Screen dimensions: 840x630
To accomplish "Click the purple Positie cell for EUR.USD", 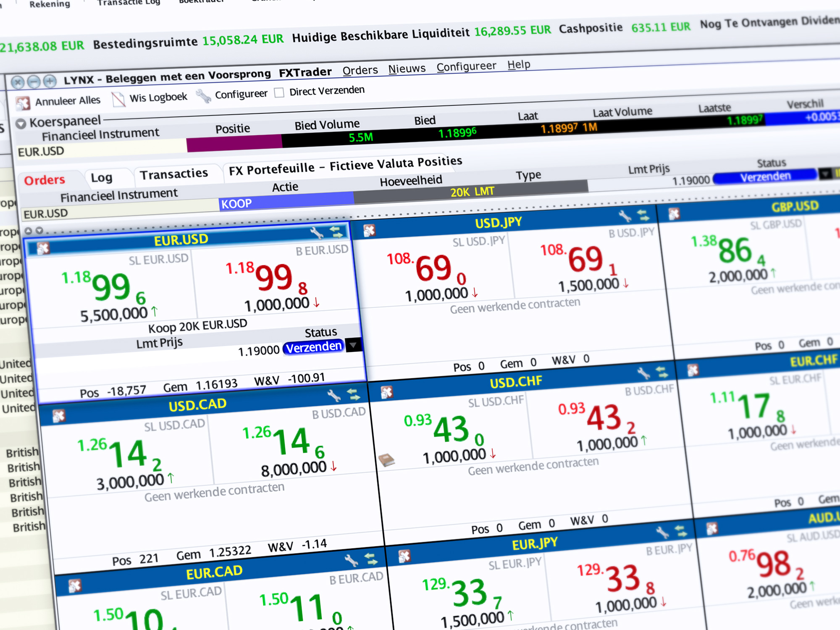I will coord(234,144).
